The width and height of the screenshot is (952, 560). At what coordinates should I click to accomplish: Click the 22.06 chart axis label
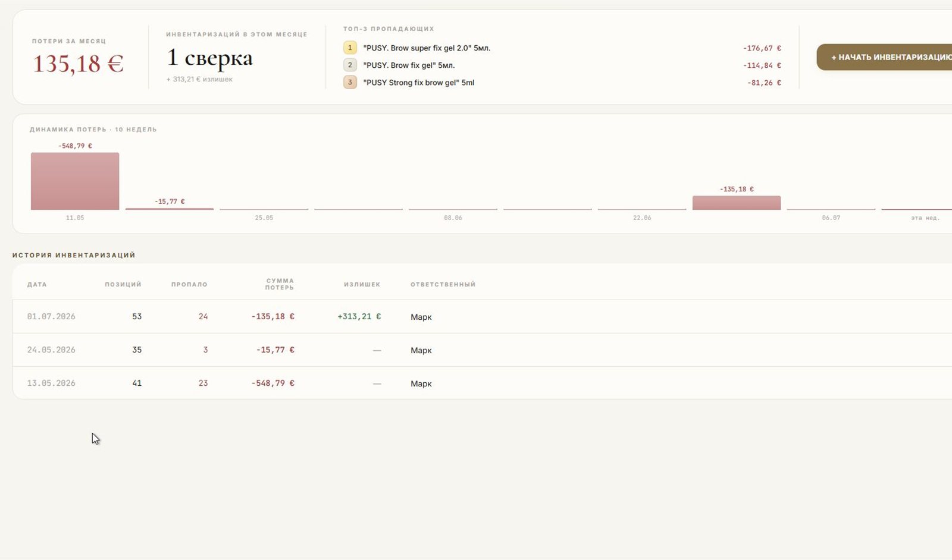(x=642, y=218)
